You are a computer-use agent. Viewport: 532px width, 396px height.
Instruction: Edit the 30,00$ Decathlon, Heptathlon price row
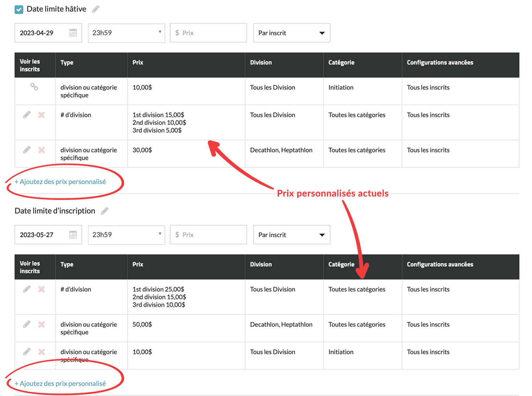click(27, 150)
